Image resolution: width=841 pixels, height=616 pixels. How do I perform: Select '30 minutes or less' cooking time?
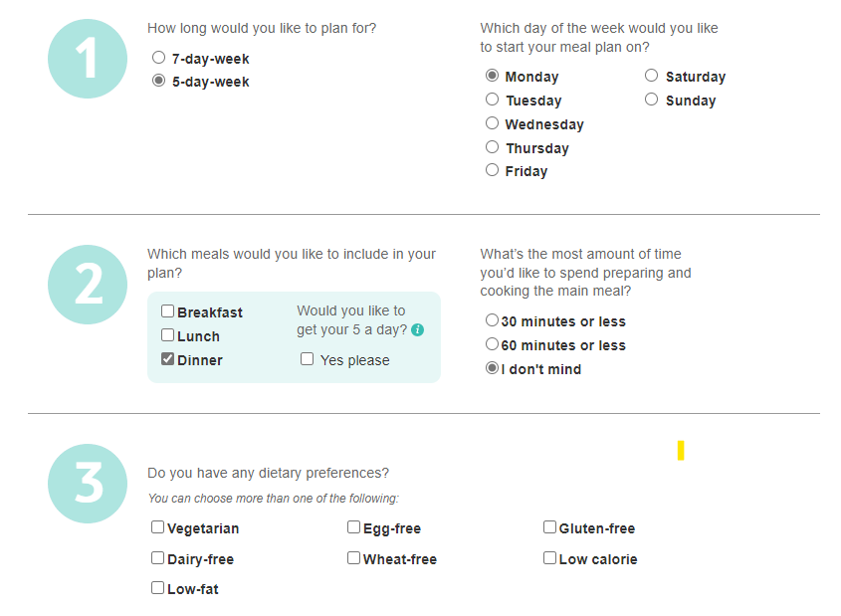pos(492,319)
